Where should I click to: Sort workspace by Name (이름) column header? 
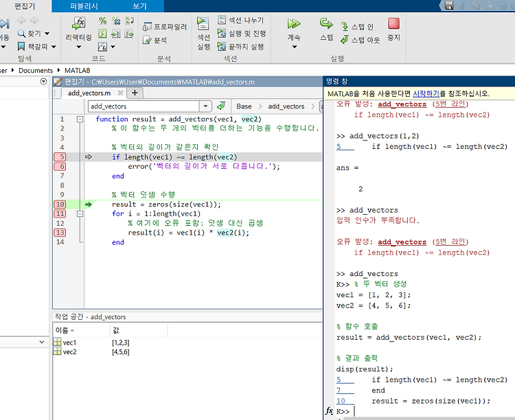point(81,330)
